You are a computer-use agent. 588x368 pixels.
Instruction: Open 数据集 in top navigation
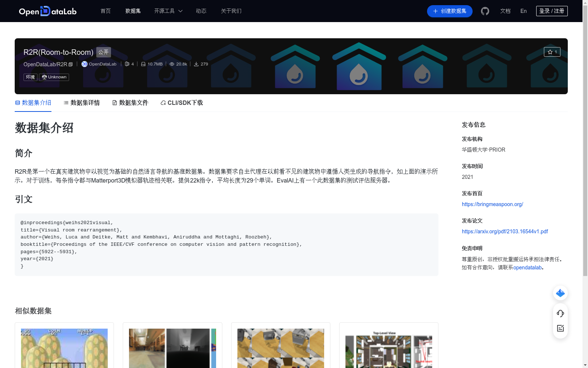(133, 11)
